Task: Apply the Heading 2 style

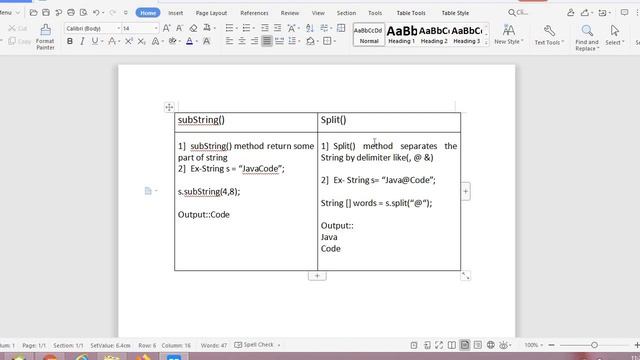Action: tap(434, 34)
